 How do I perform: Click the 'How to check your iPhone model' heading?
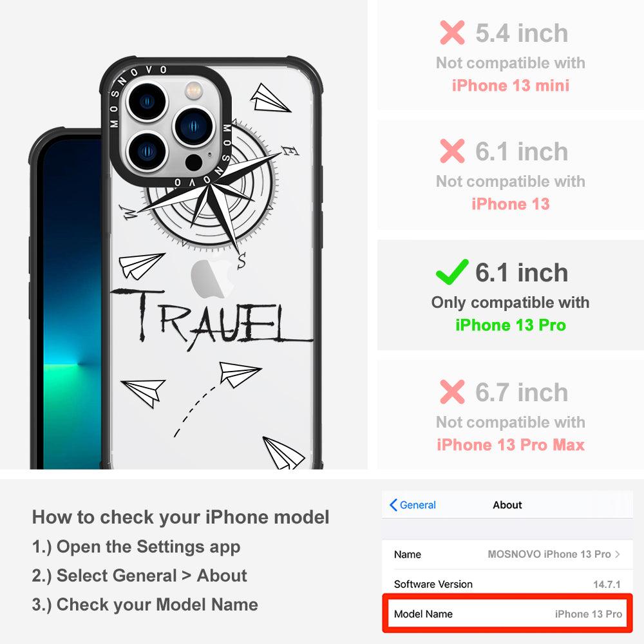(181, 516)
